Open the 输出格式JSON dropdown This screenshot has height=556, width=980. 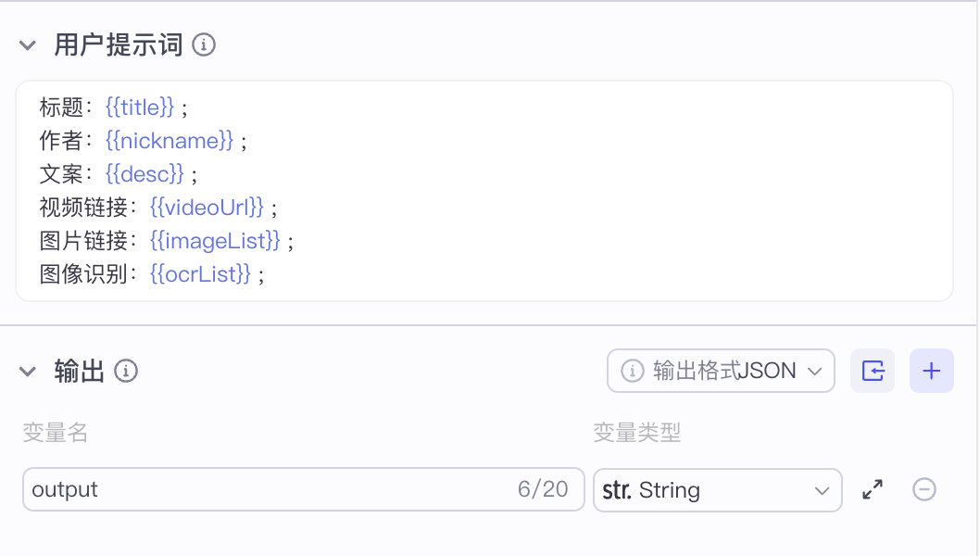point(721,371)
